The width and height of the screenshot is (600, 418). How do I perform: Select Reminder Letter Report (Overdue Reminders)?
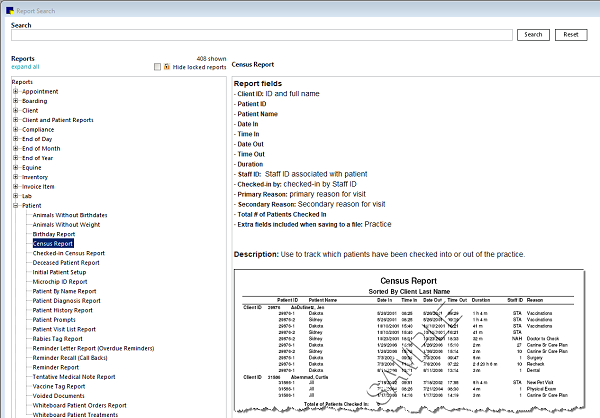coord(93,348)
